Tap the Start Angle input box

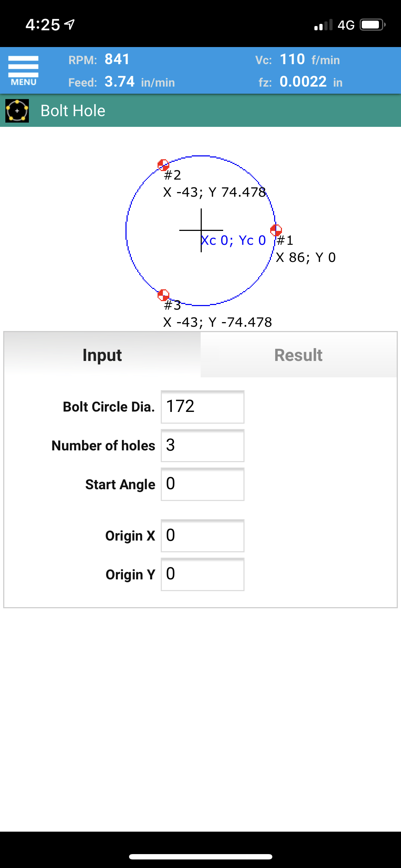[x=202, y=484]
